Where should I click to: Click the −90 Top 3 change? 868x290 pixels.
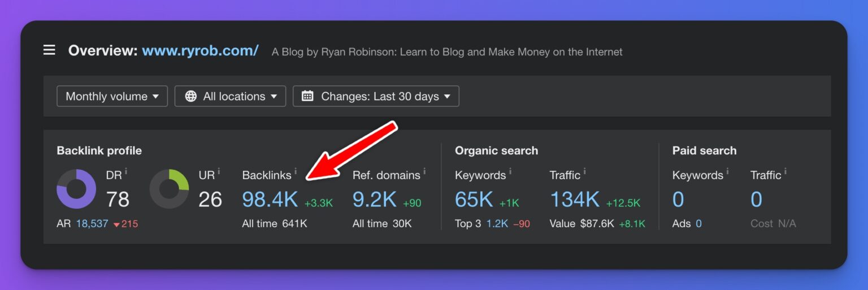pyautogui.click(x=521, y=224)
